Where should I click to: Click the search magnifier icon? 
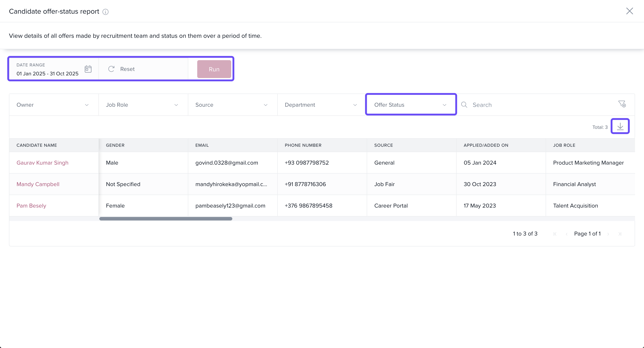tap(464, 105)
